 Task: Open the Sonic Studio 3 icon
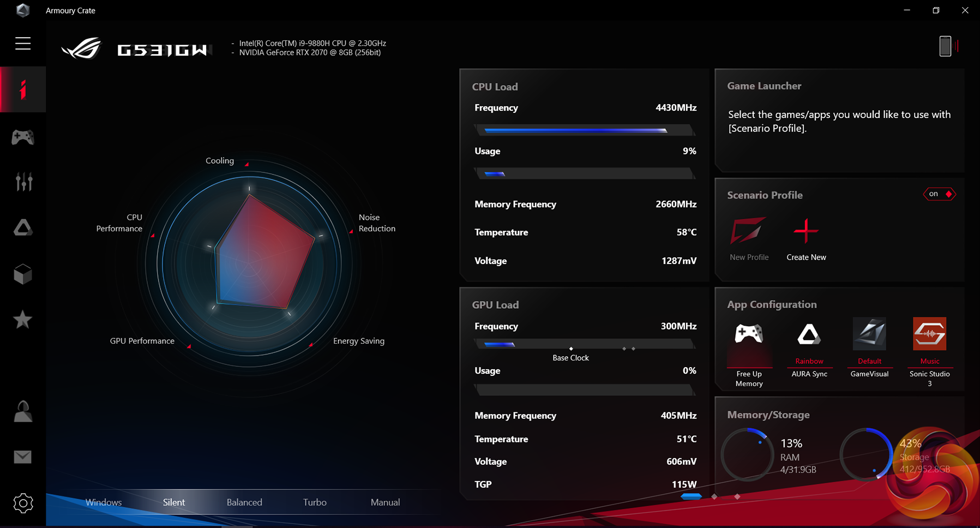tap(930, 333)
